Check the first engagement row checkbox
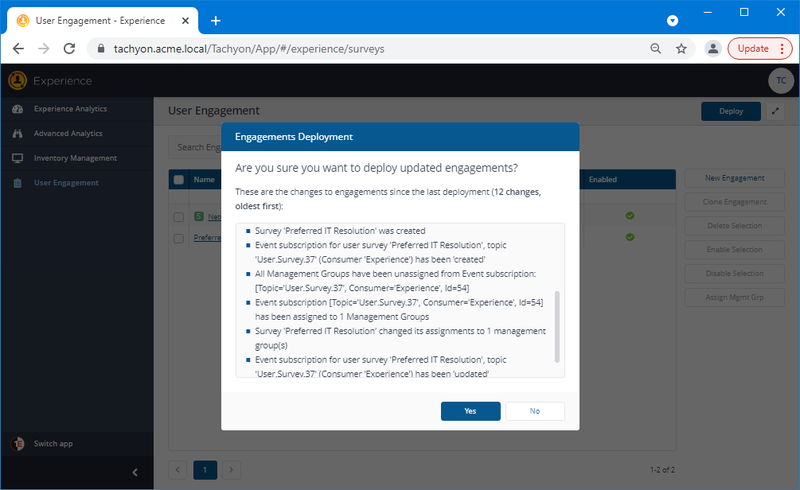 coord(179,217)
